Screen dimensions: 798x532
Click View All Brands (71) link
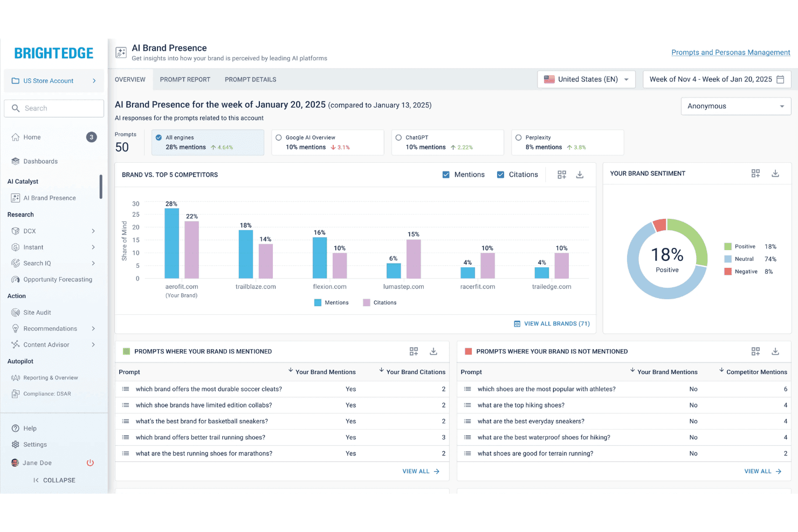(x=552, y=323)
